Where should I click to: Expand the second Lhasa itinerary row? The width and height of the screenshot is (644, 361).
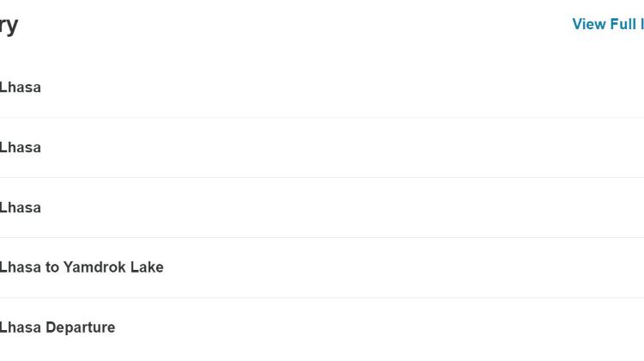(x=322, y=148)
